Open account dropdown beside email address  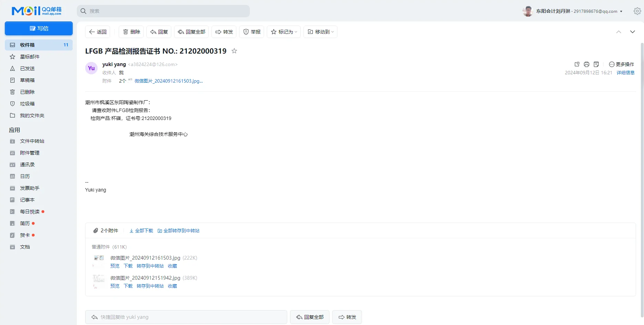tap(621, 11)
